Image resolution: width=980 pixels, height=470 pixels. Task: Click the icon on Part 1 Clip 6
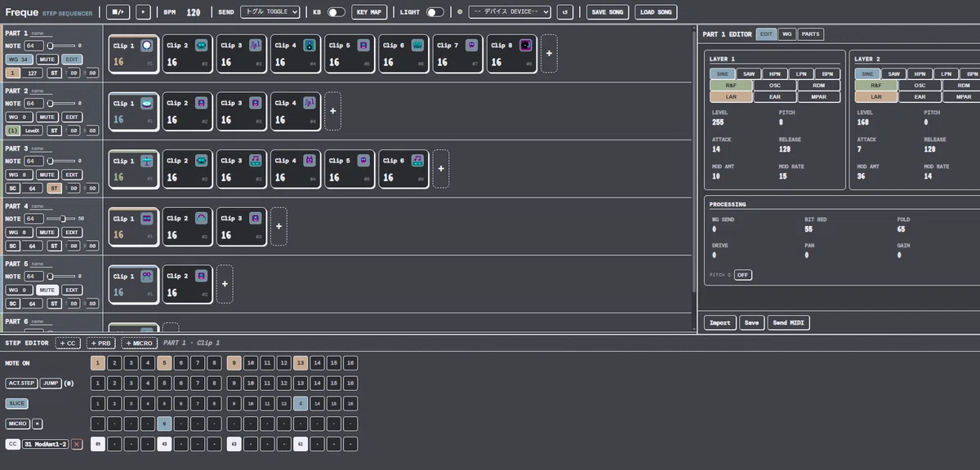(417, 46)
